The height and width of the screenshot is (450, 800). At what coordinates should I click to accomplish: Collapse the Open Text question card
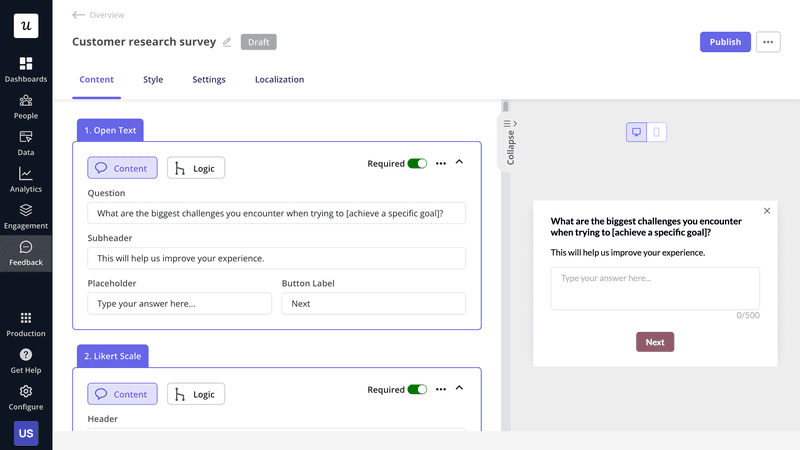click(459, 162)
